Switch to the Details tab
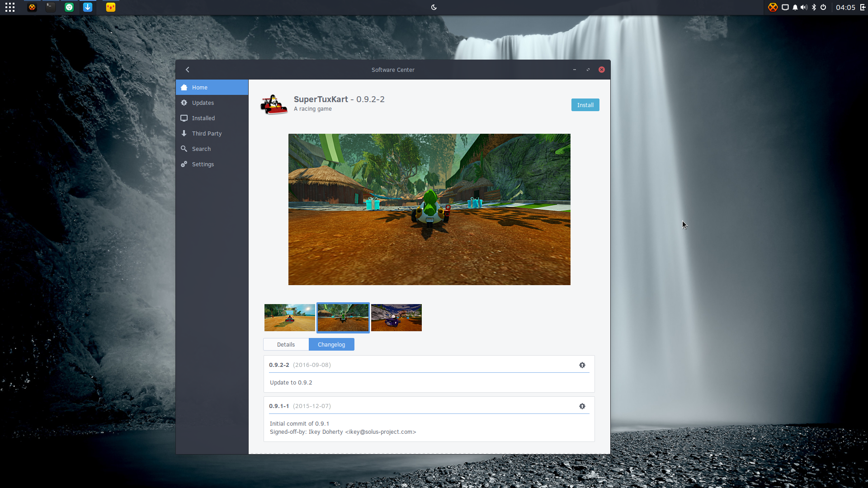This screenshot has width=868, height=488. [286, 344]
